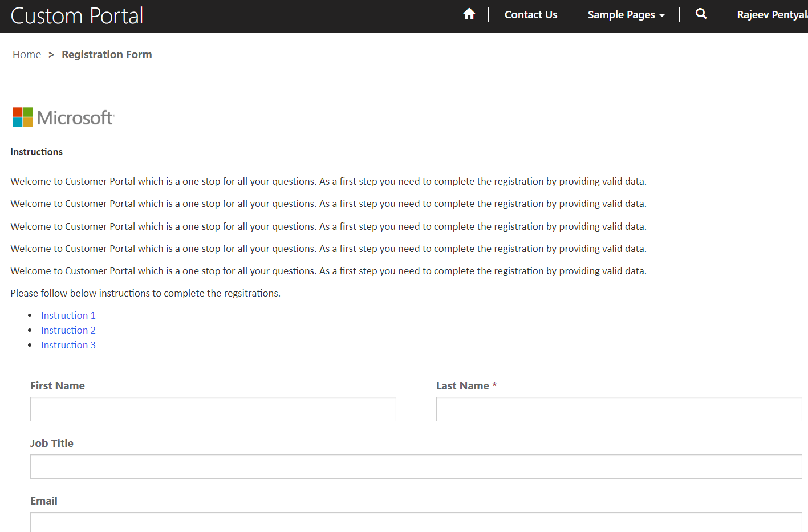Click the Rajeev Pentyala profile name

pos(772,14)
